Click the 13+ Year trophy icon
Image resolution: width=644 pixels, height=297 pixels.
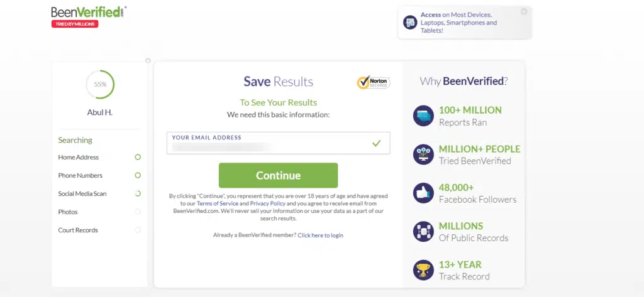[423, 270]
